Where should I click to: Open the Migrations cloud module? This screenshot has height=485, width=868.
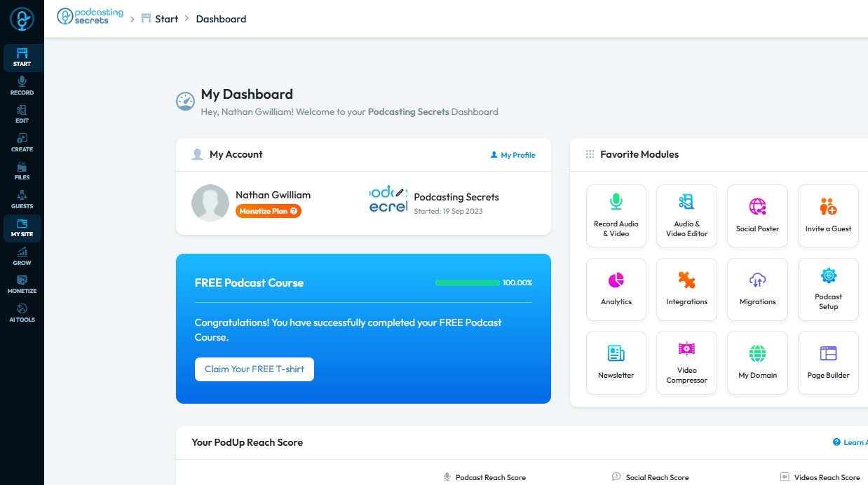point(757,289)
